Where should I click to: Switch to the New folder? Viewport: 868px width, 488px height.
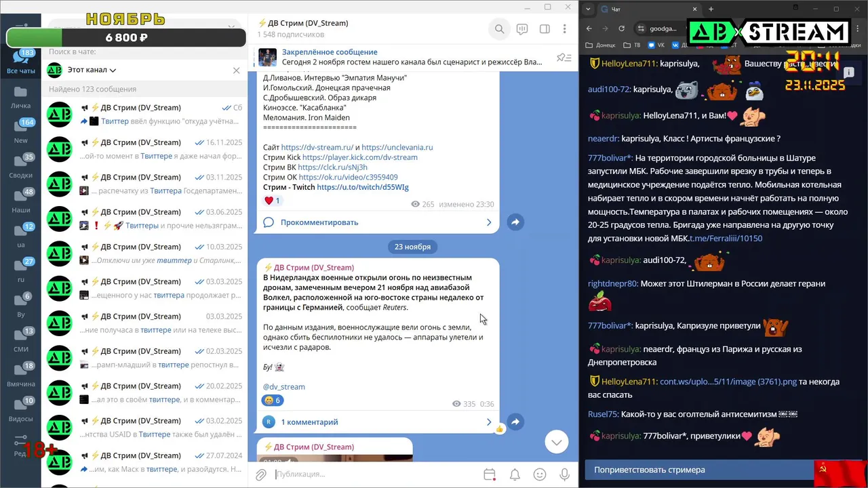tap(21, 131)
